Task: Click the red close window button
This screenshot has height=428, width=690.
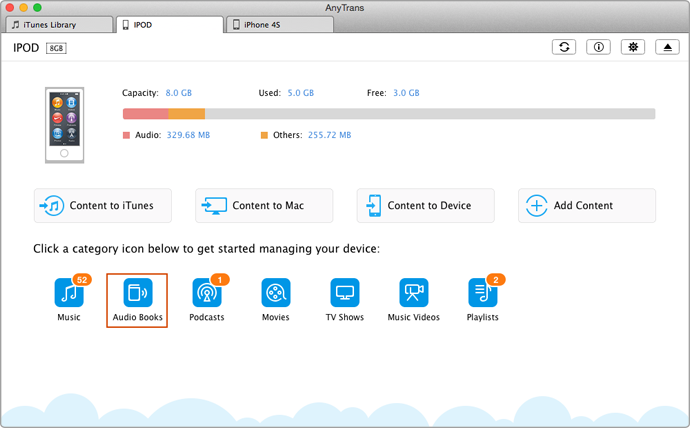Action: [10, 7]
